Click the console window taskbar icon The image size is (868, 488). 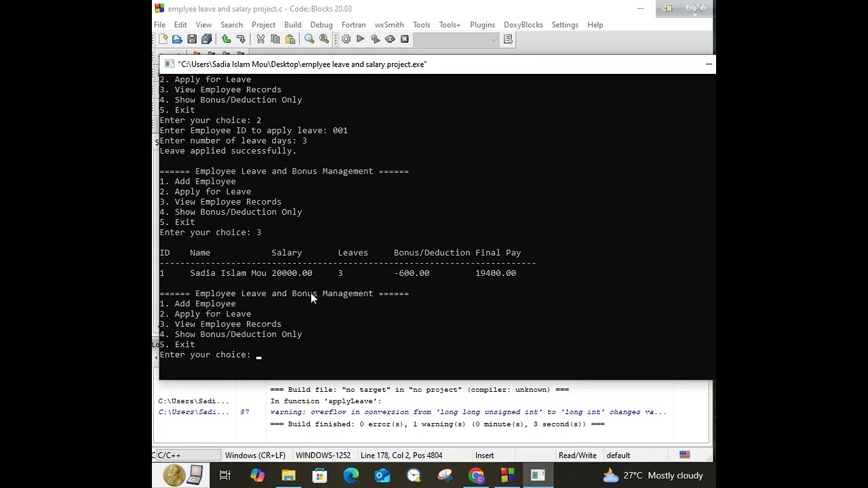[x=538, y=476]
